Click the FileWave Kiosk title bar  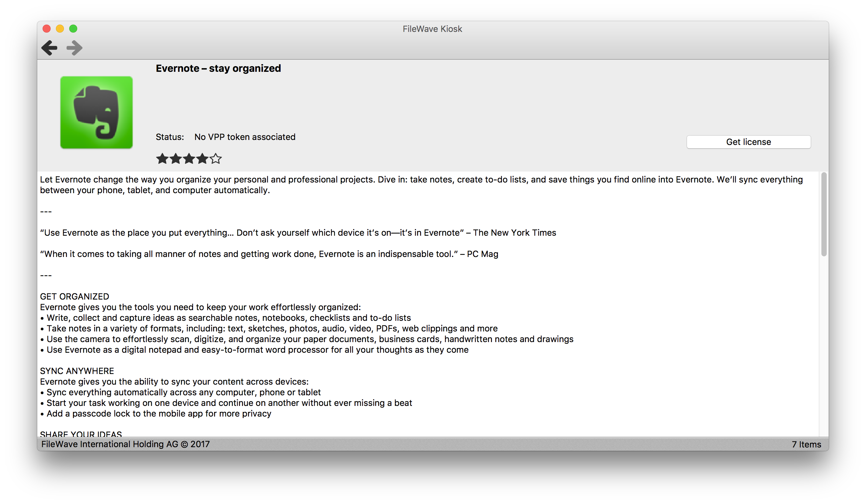click(434, 28)
